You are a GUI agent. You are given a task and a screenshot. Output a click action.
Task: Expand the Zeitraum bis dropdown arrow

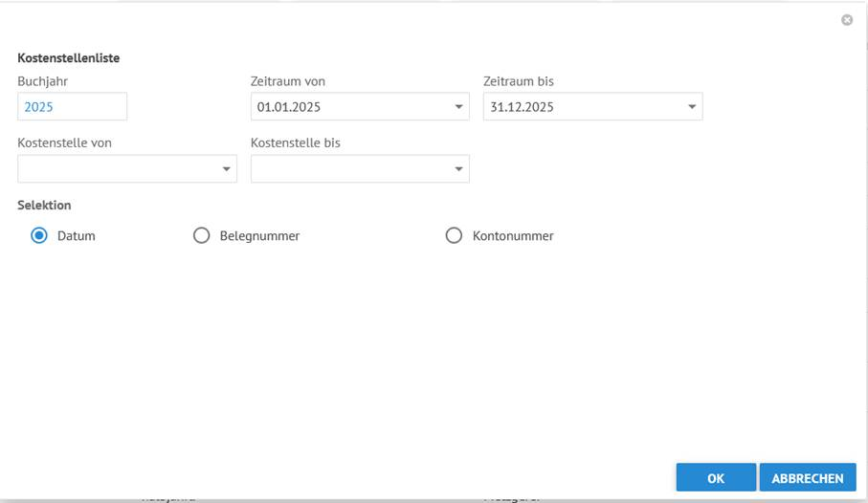[692, 107]
